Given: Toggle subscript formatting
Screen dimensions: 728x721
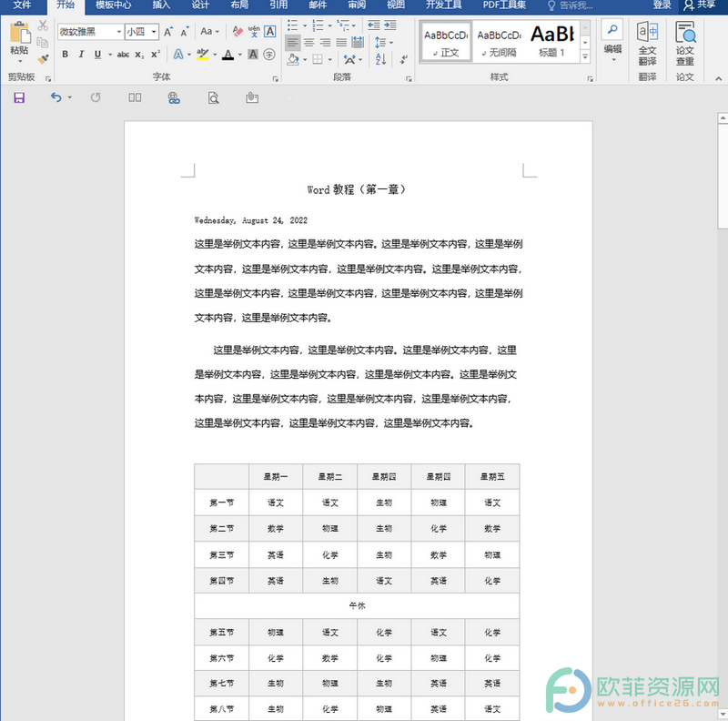Looking at the screenshot, I should pos(139,55).
